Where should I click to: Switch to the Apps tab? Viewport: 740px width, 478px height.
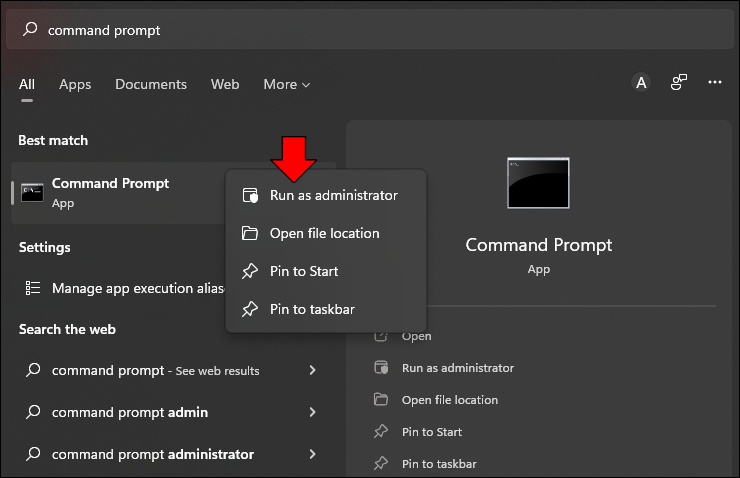75,84
